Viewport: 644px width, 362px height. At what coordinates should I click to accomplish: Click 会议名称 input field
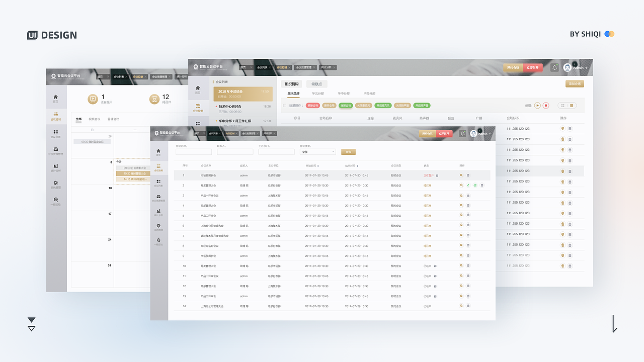pos(194,152)
